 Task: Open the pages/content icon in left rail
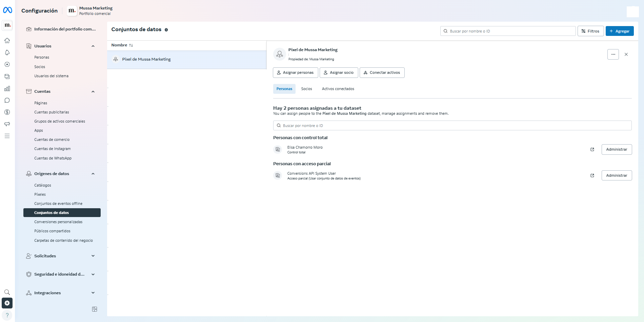7,77
